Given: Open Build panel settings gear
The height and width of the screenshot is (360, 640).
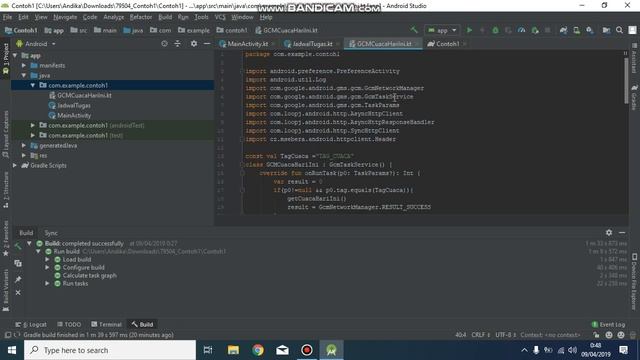Looking at the screenshot, I should click(x=609, y=232).
